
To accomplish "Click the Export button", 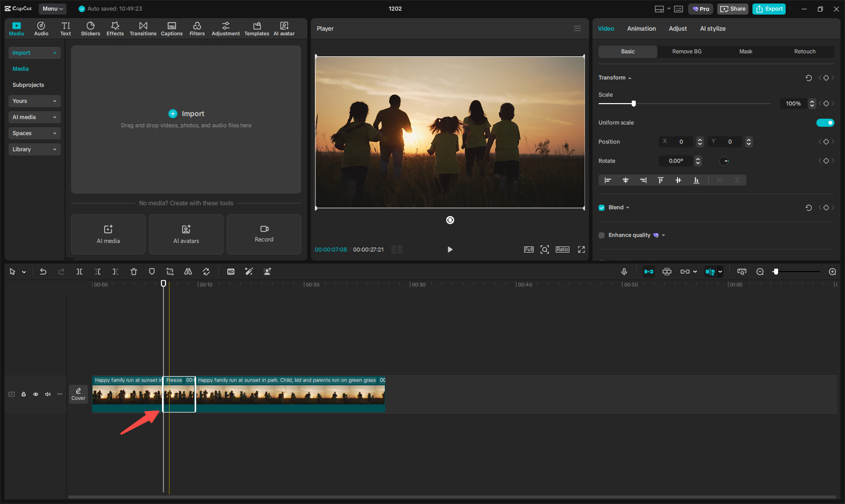I will tap(769, 9).
